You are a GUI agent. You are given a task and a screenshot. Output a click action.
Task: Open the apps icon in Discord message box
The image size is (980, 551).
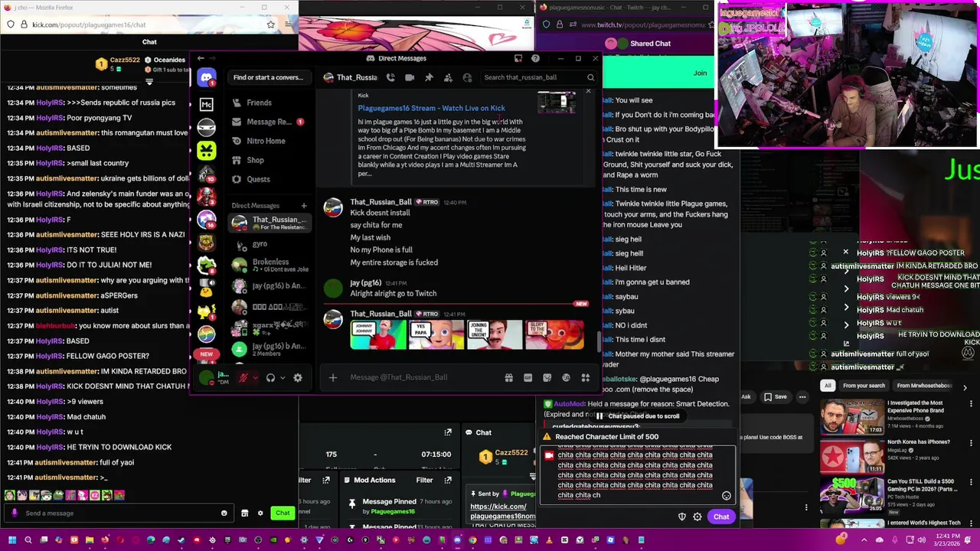coord(585,377)
